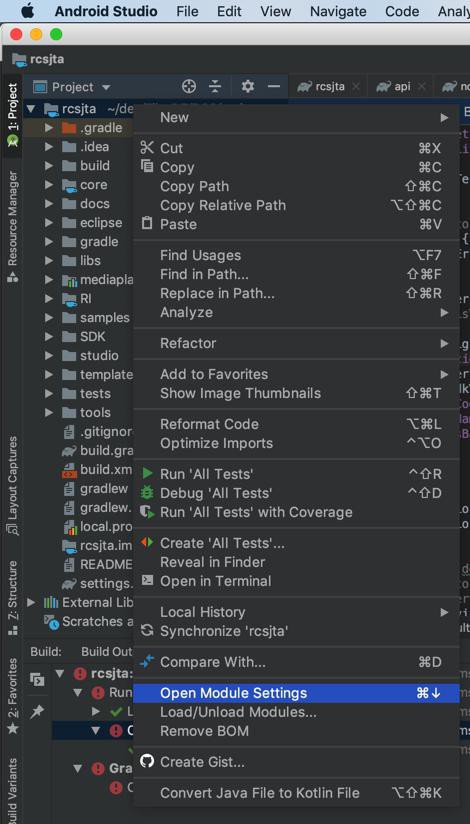Choose Reformat Code
Viewport: 470px width, 824px height.
click(296, 424)
